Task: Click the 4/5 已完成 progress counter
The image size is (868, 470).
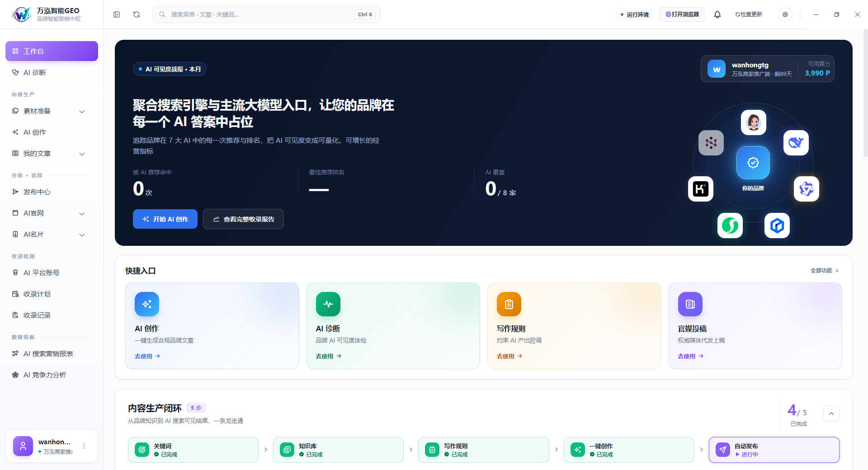Action: click(x=797, y=414)
